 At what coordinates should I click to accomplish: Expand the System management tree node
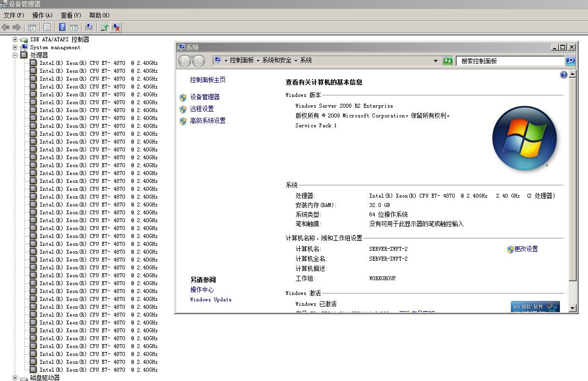point(15,48)
